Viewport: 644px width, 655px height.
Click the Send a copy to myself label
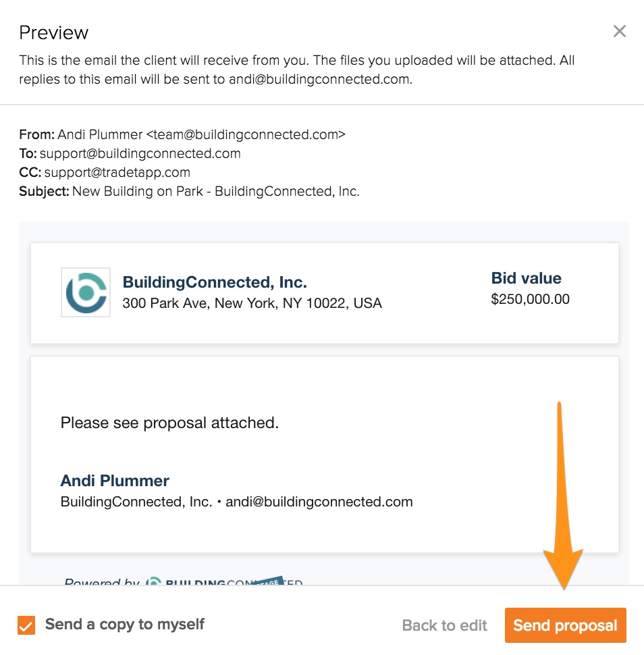[125, 625]
